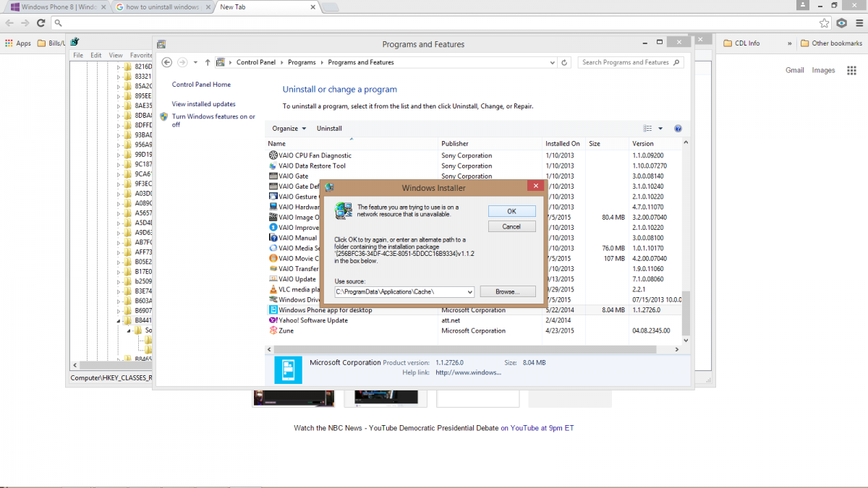Open the View menu in Registry Editor
Screen dimensions: 868x488
(x=116, y=55)
